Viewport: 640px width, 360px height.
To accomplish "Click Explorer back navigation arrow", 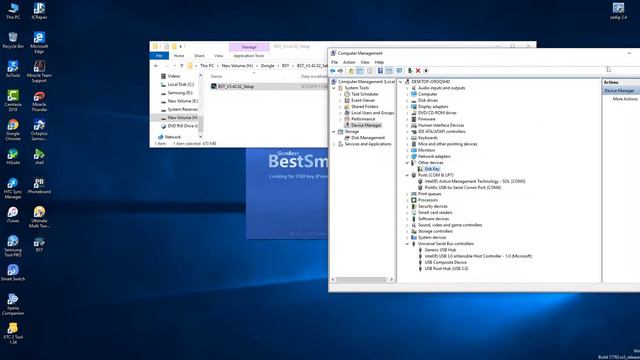I will click(156, 66).
